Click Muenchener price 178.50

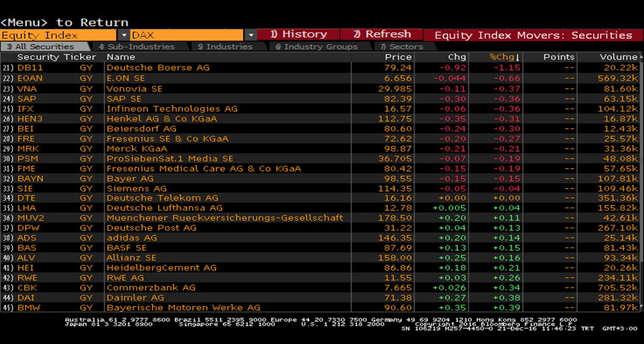395,218
